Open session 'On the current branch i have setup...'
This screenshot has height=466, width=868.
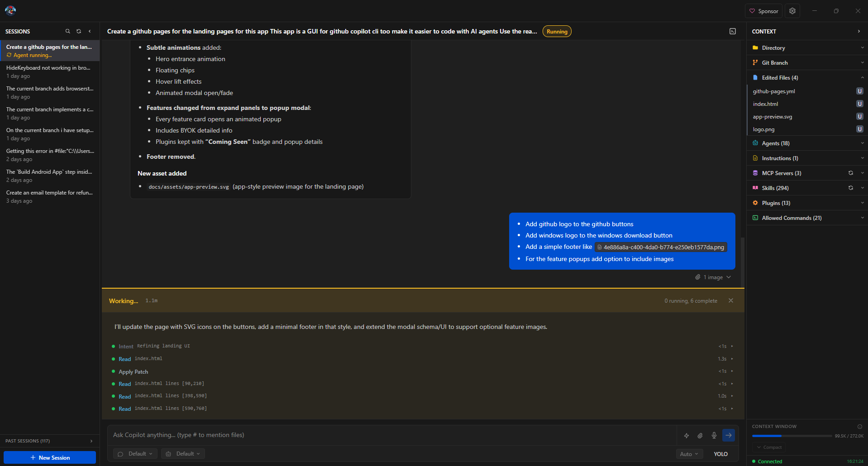[50, 134]
